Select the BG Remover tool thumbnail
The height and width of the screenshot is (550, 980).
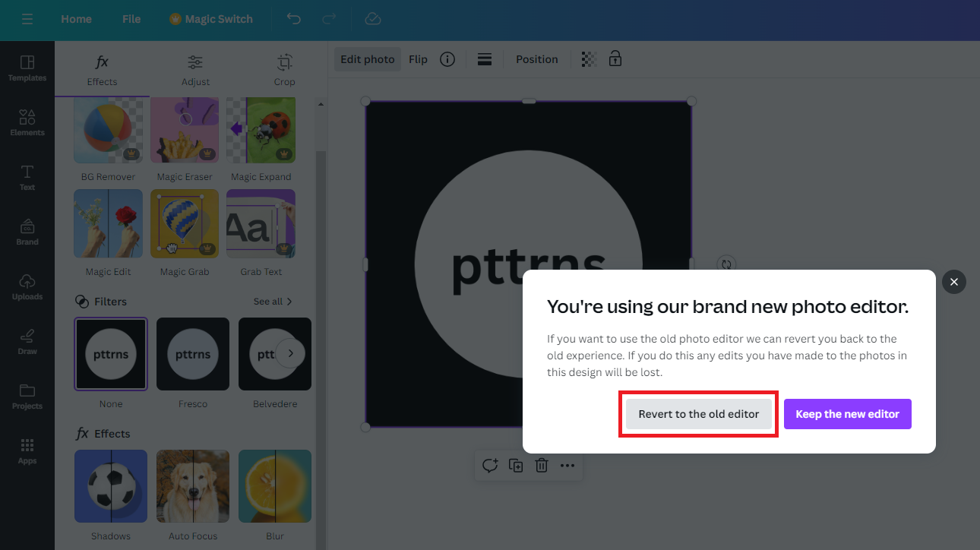coord(108,129)
